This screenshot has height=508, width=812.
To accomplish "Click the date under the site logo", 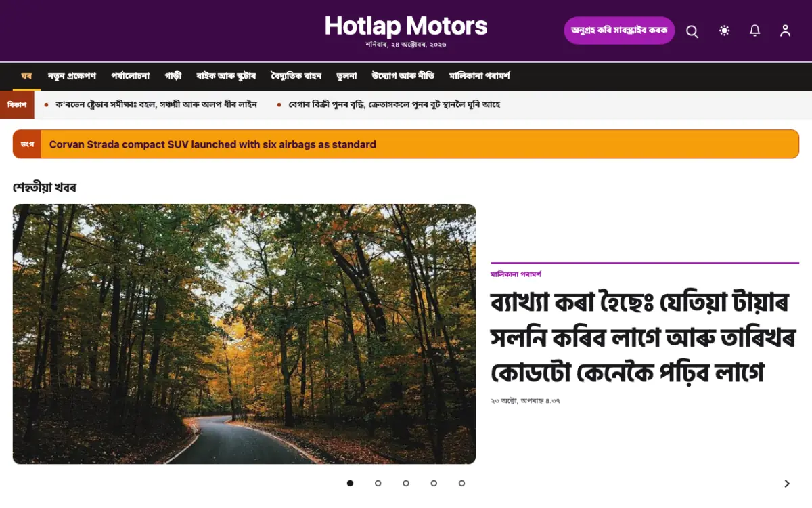I will [406, 45].
